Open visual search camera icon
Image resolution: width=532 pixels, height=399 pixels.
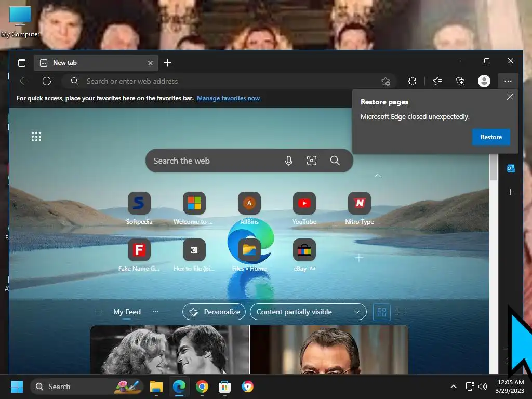point(312,161)
